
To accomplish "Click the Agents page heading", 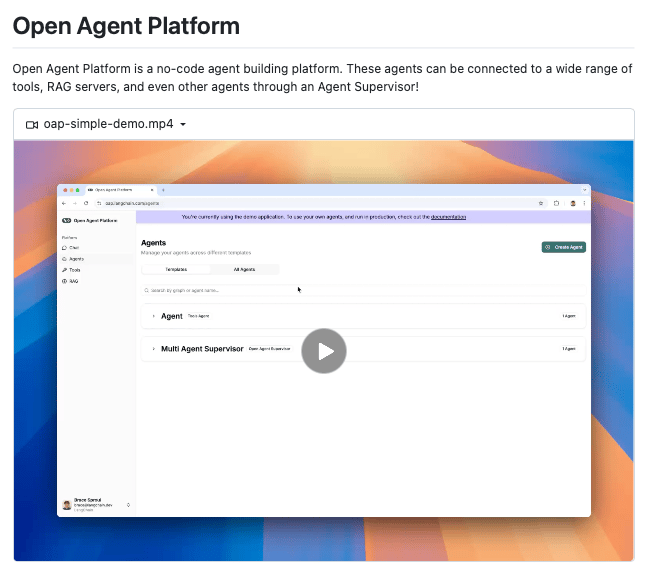I will 153,243.
